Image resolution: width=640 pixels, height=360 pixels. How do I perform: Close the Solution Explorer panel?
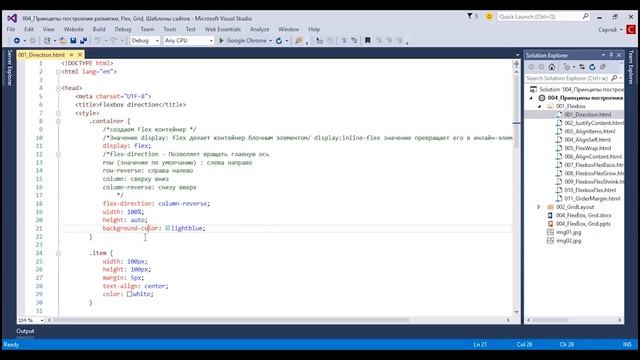point(619,55)
